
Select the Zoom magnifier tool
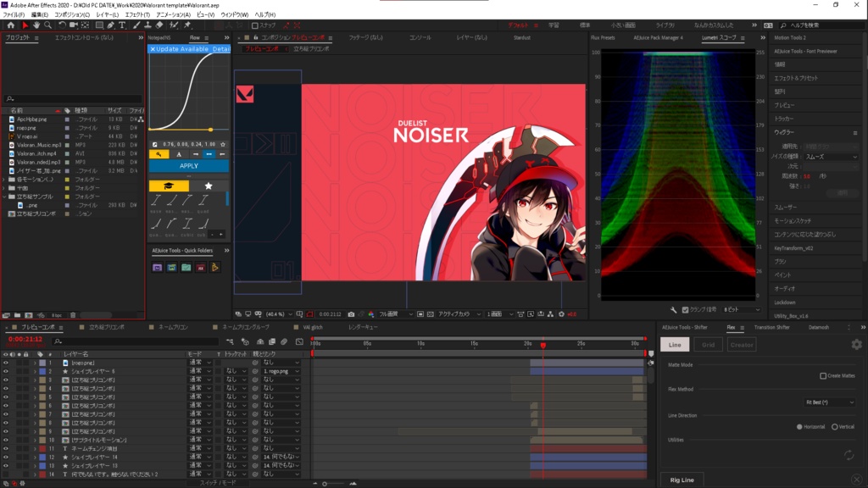(48, 25)
